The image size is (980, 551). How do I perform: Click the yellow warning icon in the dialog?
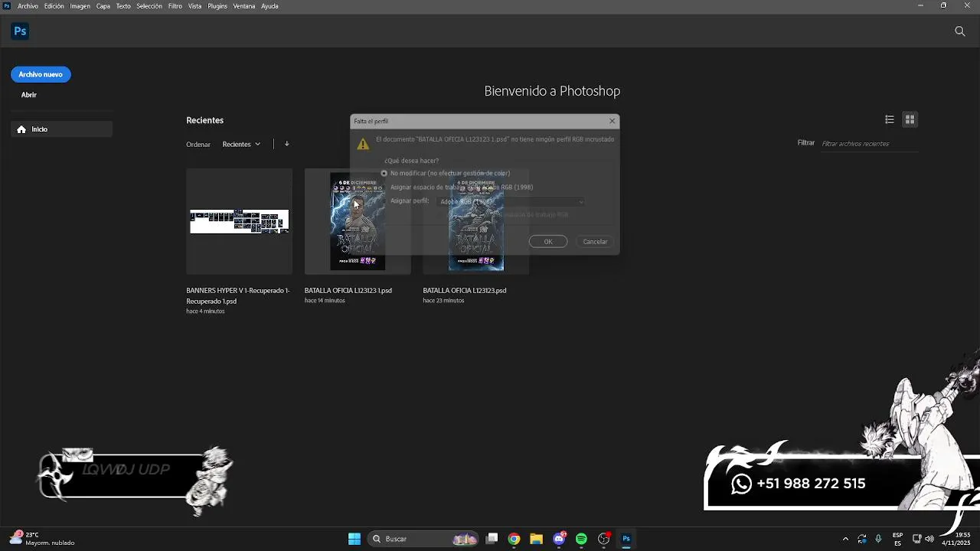363,143
